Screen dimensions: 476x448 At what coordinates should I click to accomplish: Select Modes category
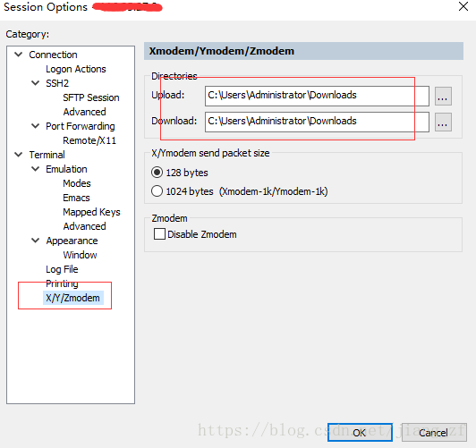[77, 183]
